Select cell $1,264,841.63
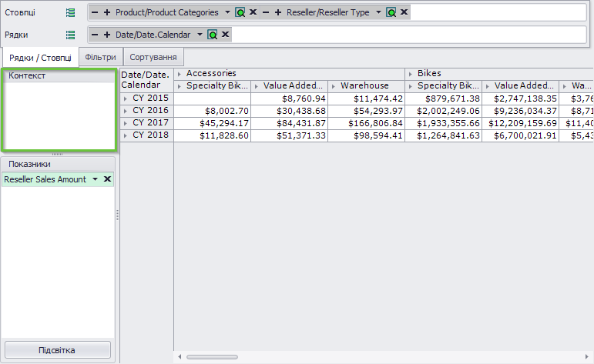Image resolution: width=594 pixels, height=364 pixels. pos(444,136)
